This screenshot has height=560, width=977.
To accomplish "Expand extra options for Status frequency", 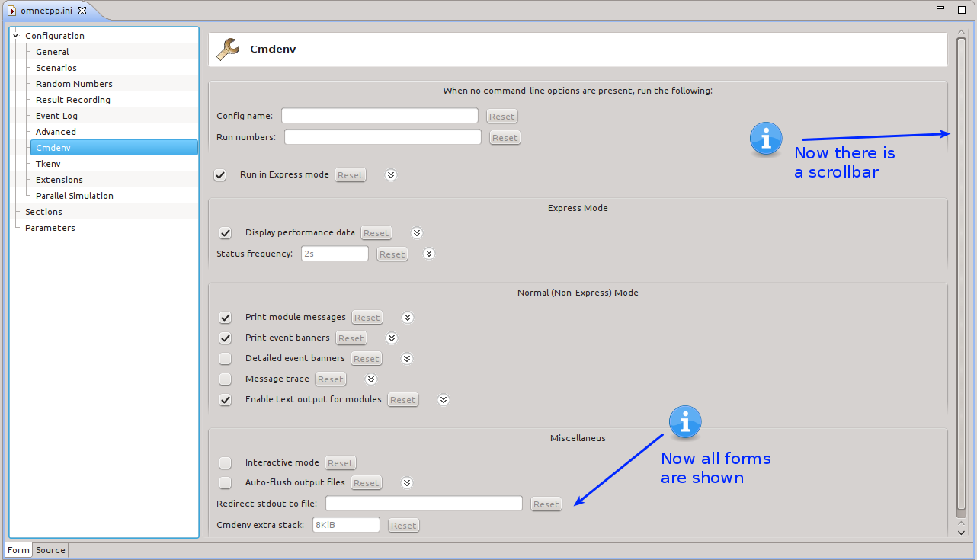I will (x=428, y=253).
